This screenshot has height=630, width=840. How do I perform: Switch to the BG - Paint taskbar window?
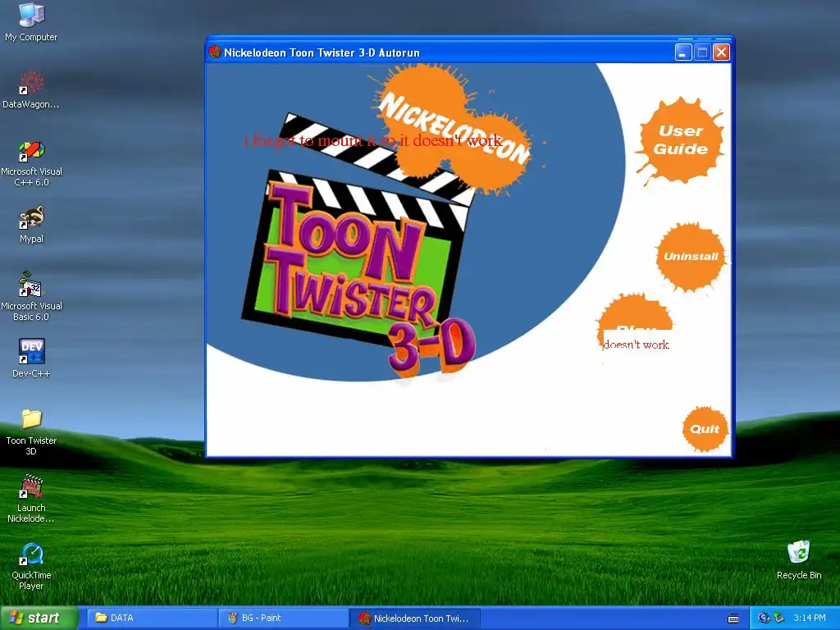283,618
